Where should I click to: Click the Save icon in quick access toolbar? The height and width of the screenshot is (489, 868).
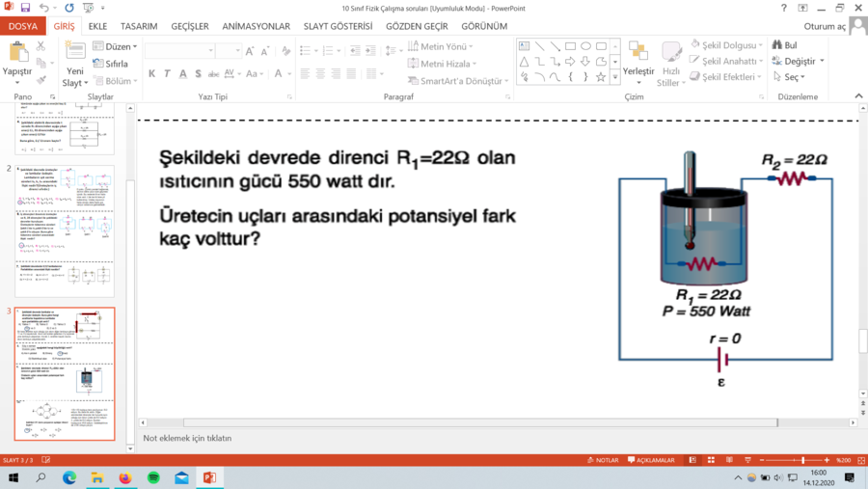(x=28, y=8)
